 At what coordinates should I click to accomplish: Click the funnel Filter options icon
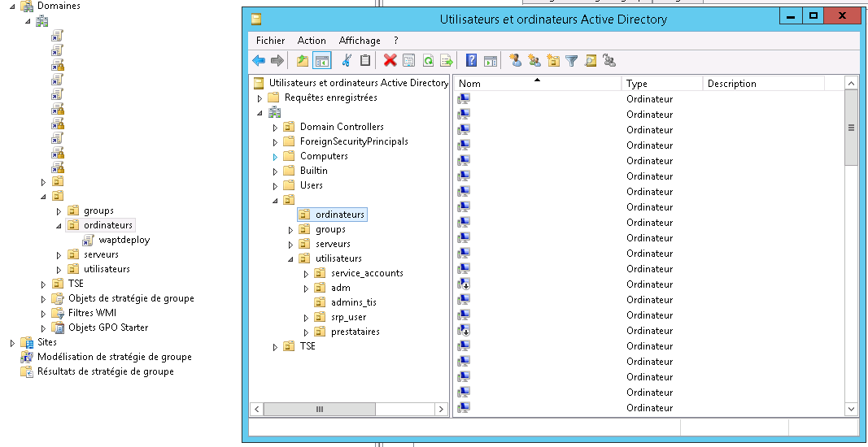point(571,60)
